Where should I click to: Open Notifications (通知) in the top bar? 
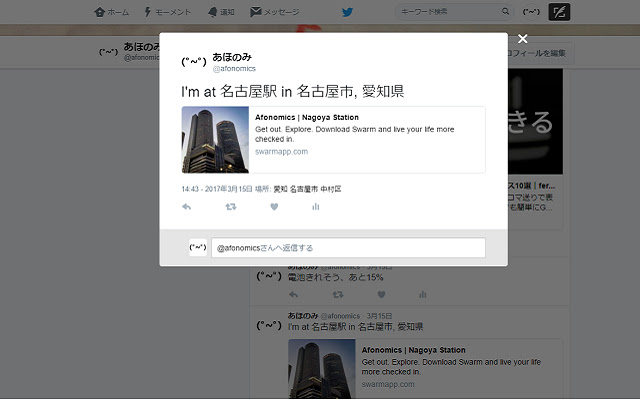(221, 12)
